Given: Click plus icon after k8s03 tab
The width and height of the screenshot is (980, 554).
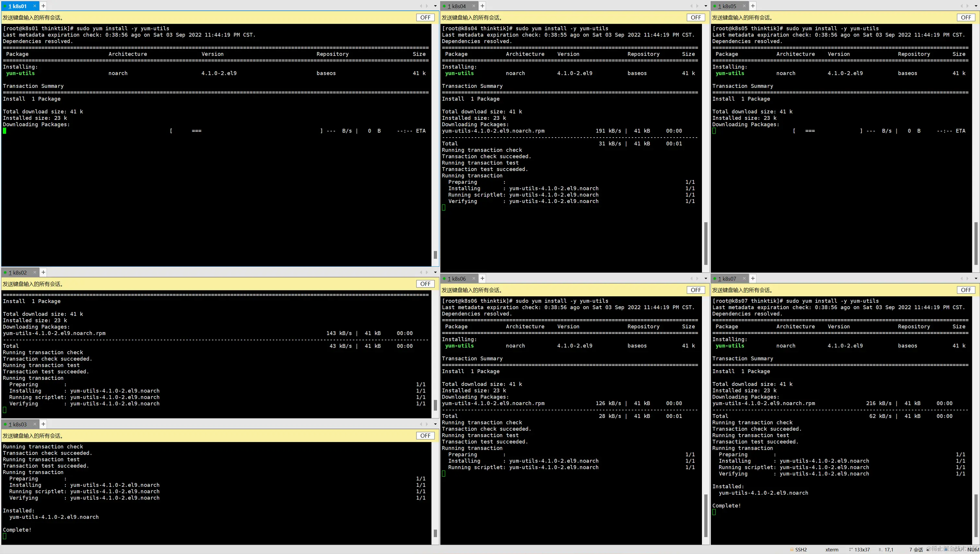Looking at the screenshot, I should (x=43, y=424).
